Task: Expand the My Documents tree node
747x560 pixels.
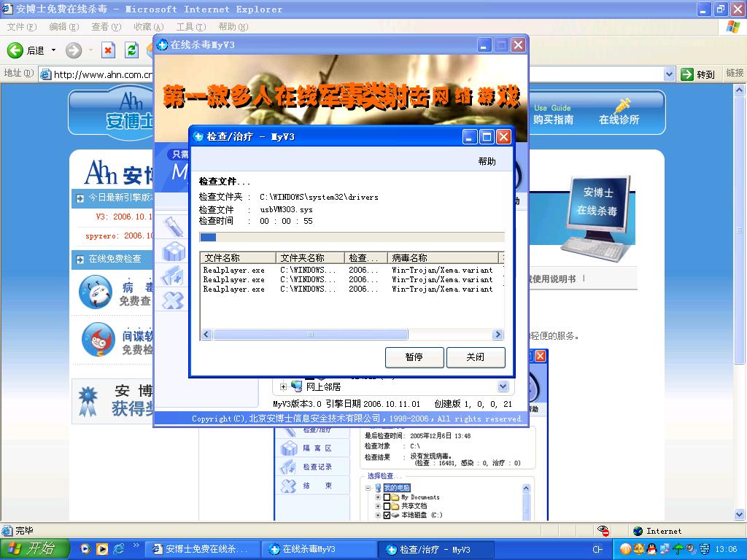Action: click(378, 497)
